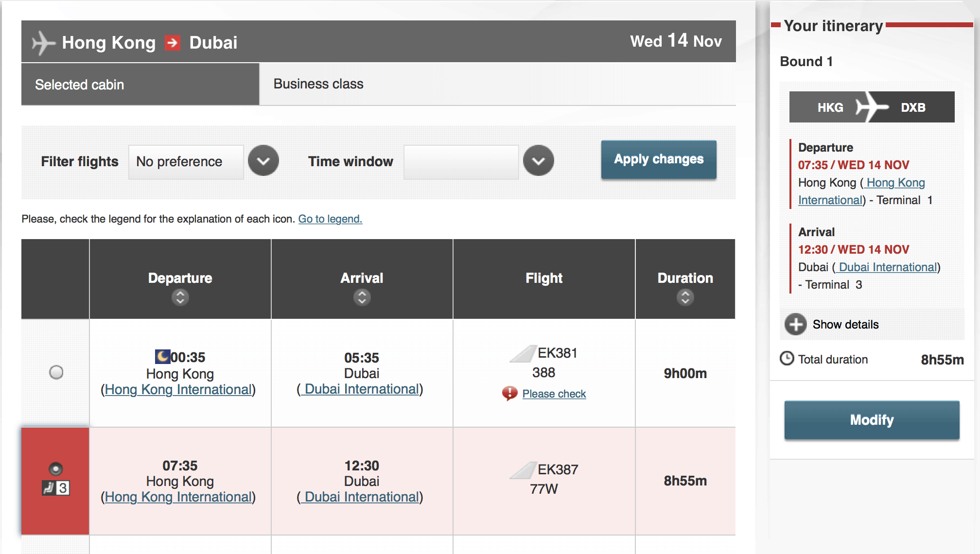This screenshot has height=554, width=980.
Task: Click the Departure column sort arrows
Action: (x=180, y=297)
